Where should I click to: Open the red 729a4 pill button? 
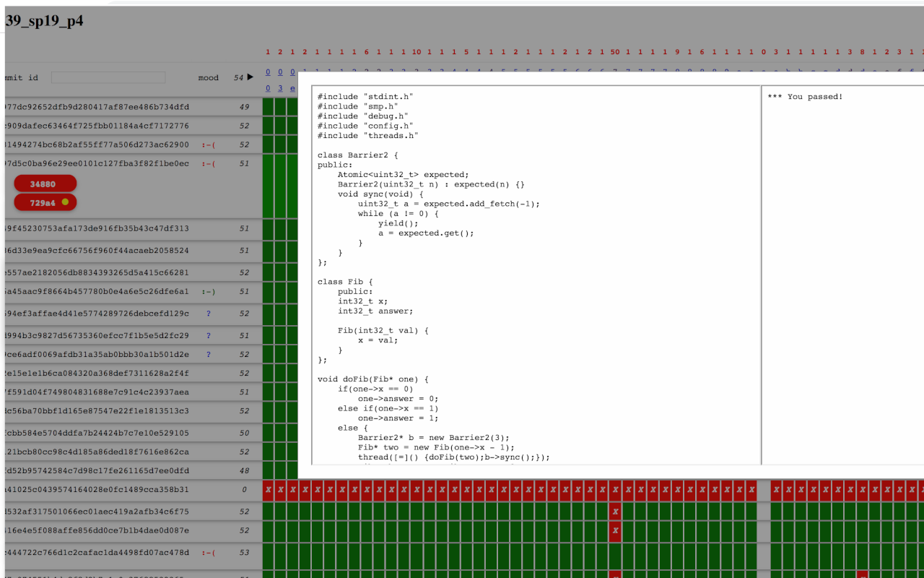[45, 203]
